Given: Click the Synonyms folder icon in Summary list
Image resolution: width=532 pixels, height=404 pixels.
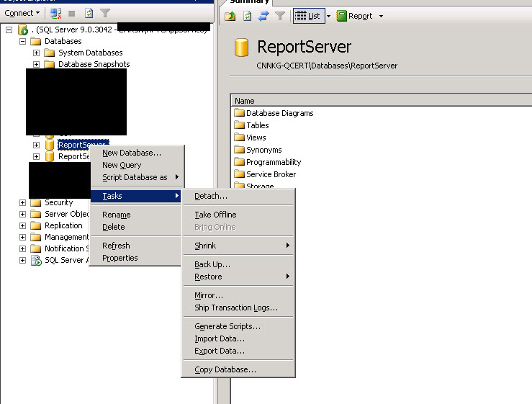Looking at the screenshot, I should tap(239, 149).
